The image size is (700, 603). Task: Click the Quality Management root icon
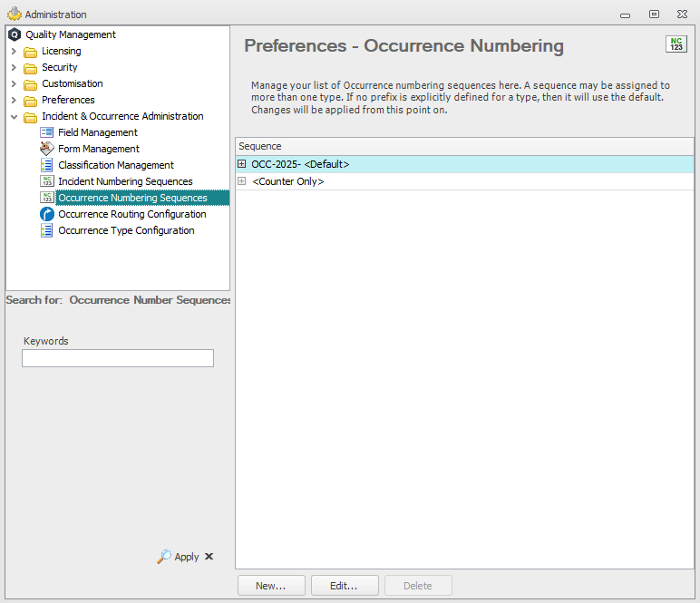15,34
